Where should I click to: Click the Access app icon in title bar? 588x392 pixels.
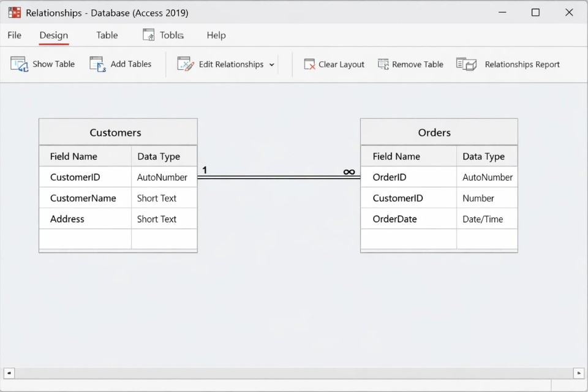coord(14,13)
